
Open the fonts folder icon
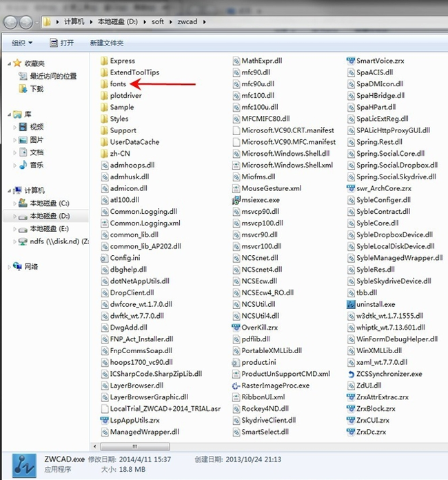(105, 84)
